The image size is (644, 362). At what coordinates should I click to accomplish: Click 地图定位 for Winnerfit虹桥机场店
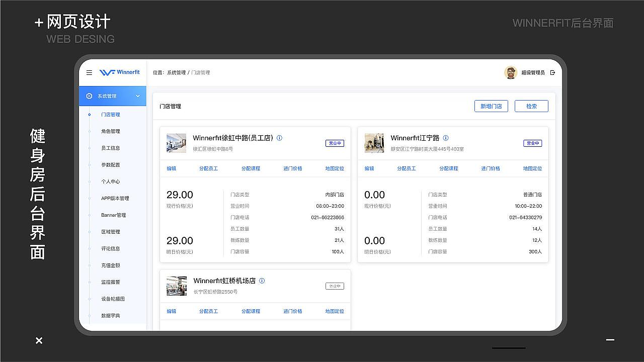tap(335, 311)
